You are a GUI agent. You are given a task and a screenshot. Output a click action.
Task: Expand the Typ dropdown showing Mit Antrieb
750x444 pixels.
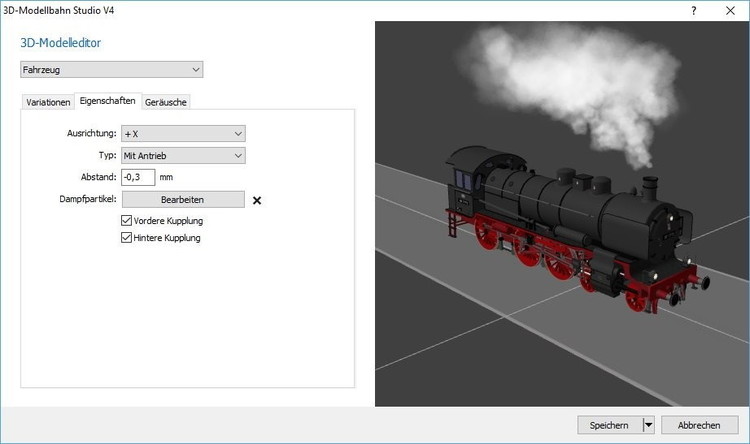(182, 155)
